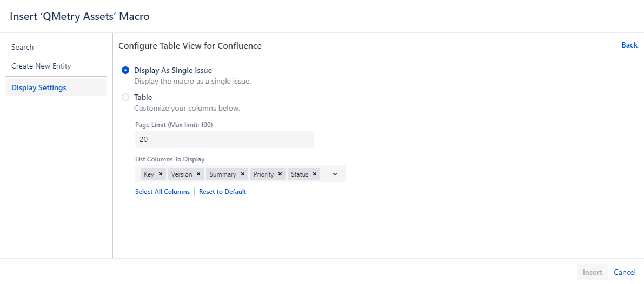The width and height of the screenshot is (644, 284).
Task: Click the Insert button
Action: coord(592,272)
